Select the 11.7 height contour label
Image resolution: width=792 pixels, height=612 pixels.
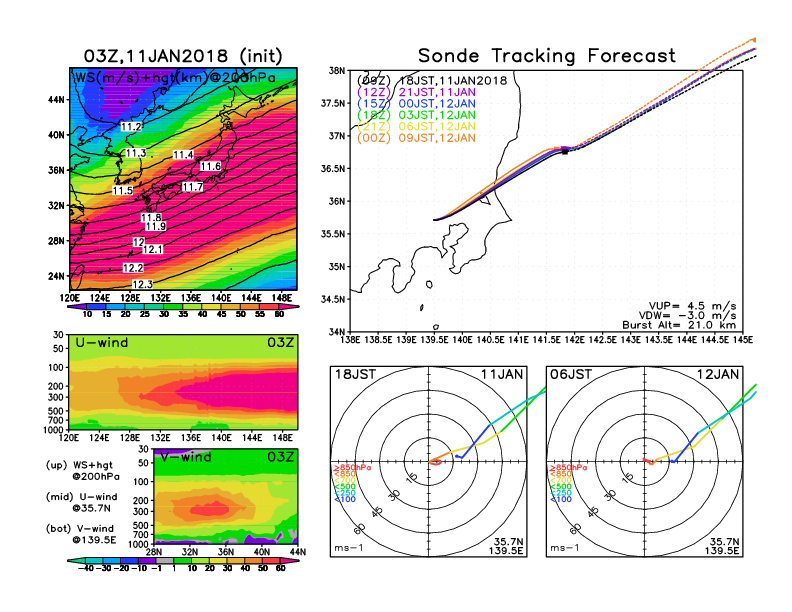click(192, 187)
